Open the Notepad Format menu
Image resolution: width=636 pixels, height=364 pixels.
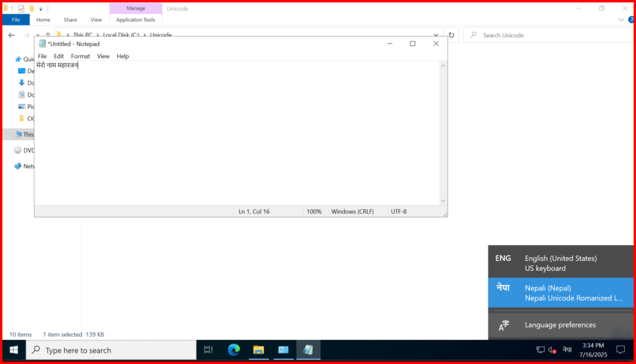[x=80, y=56]
